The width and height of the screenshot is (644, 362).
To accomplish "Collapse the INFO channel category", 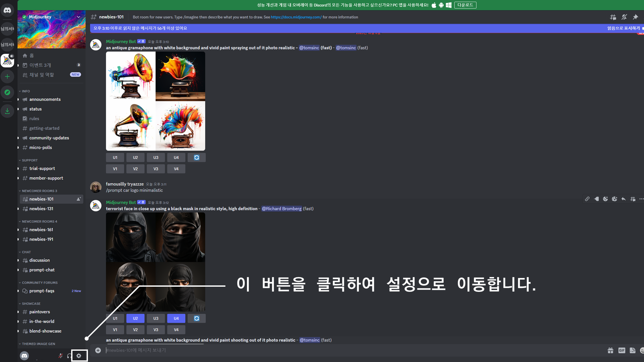I will pos(26,91).
